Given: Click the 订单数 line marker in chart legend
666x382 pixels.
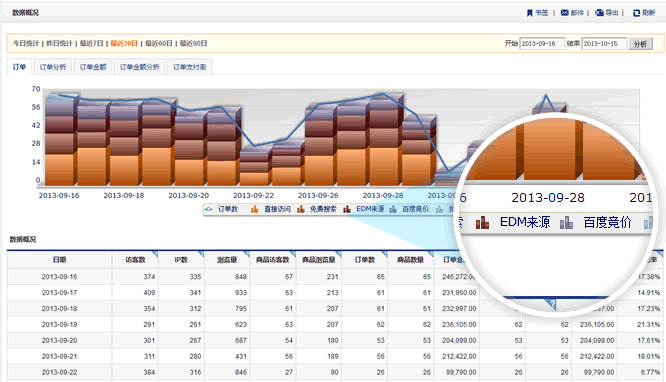Looking at the screenshot, I should point(209,209).
